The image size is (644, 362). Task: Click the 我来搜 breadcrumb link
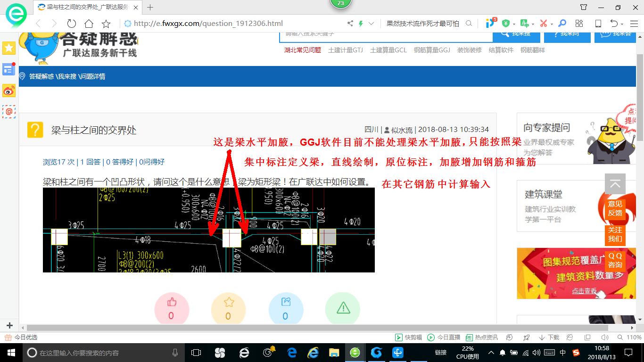tap(66, 76)
